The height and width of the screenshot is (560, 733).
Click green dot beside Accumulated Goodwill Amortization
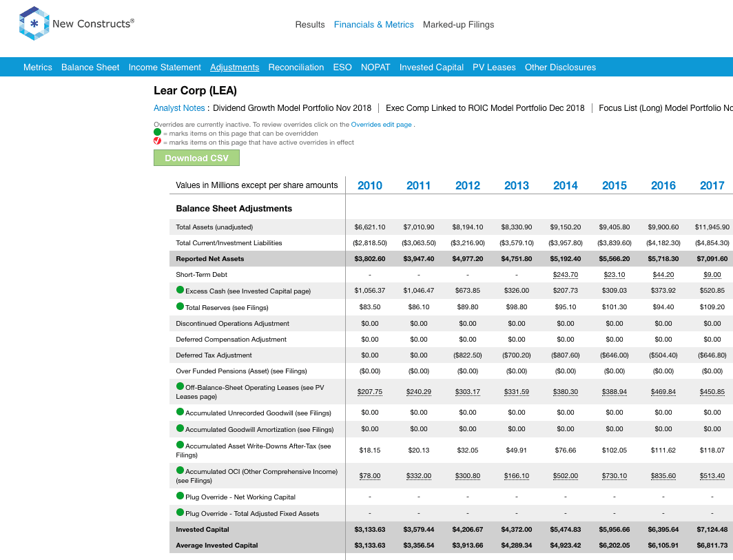(180, 428)
